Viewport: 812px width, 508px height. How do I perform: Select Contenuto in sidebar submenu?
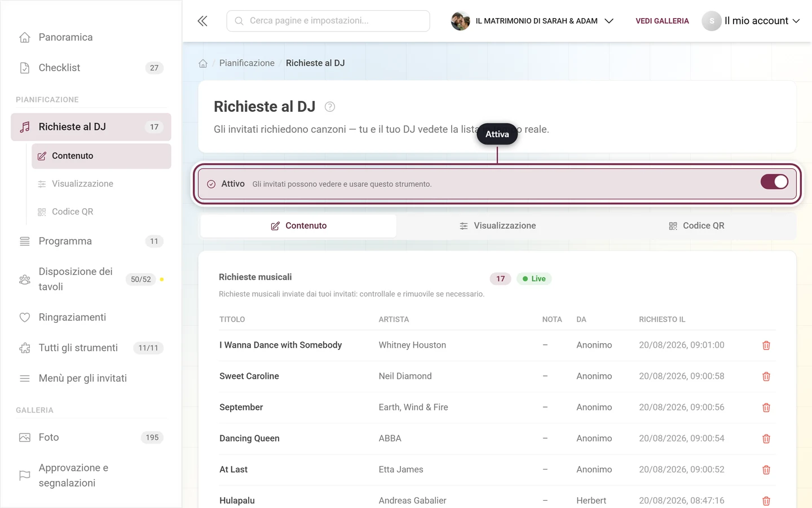click(101, 156)
